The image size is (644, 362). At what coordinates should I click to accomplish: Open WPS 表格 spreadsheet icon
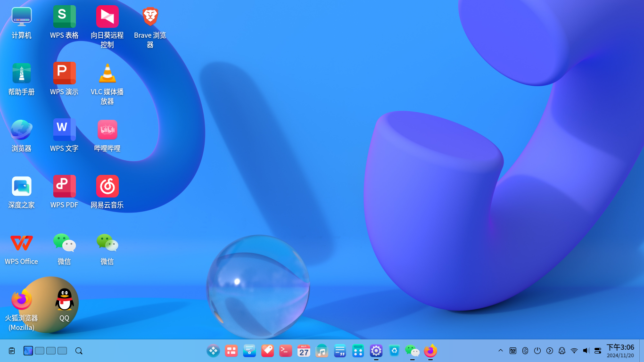coord(64,17)
